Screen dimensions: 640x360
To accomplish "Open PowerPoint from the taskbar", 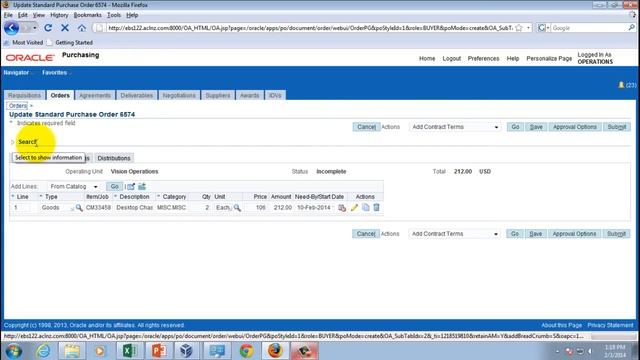I will (x=159, y=351).
